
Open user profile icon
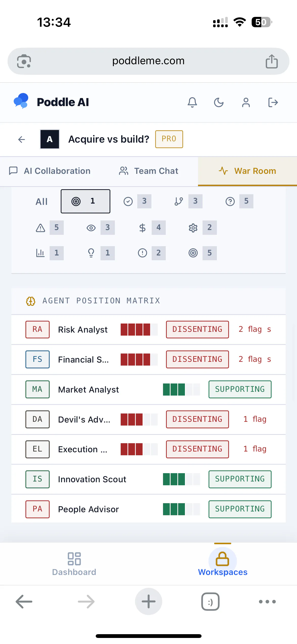[x=246, y=103]
